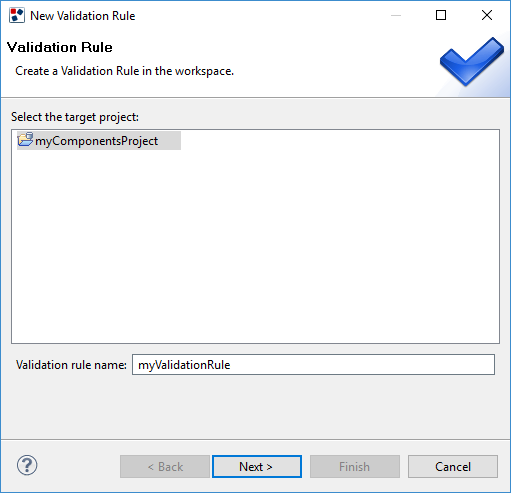Click the 'New Validation Rule' window title

(83, 16)
